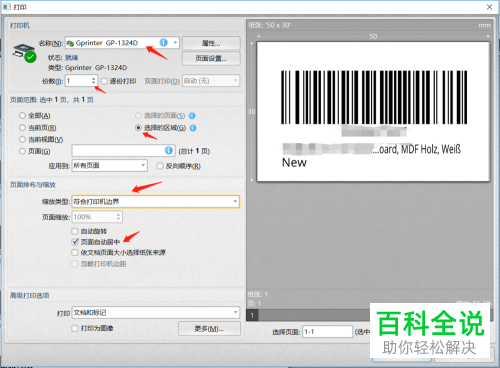Open the 打印 文档和标记 dropdown
This screenshot has height=368, width=500.
click(x=156, y=312)
